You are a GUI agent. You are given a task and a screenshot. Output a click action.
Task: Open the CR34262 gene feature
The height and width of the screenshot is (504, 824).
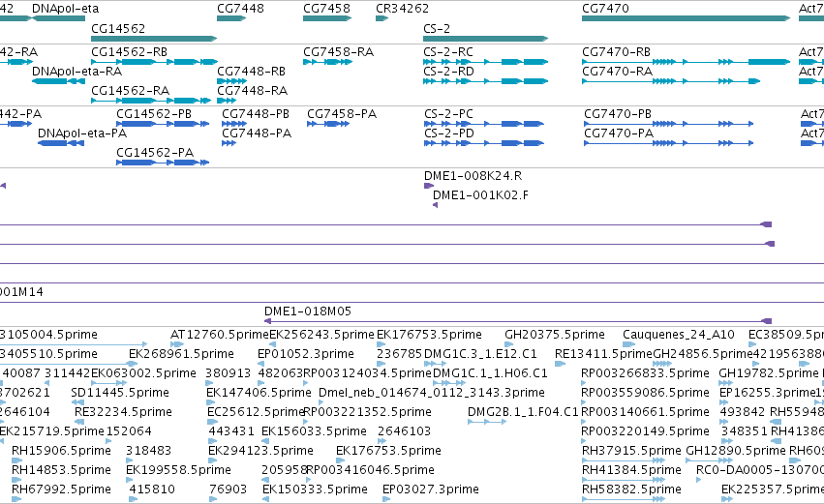pos(381,19)
